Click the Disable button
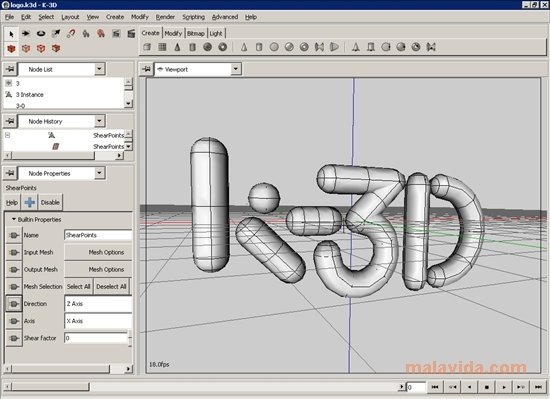This screenshot has height=399, width=550. point(50,203)
